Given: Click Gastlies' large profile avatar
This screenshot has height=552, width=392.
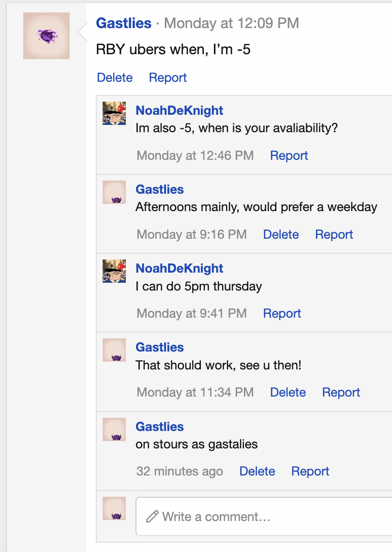Looking at the screenshot, I should click(x=46, y=36).
